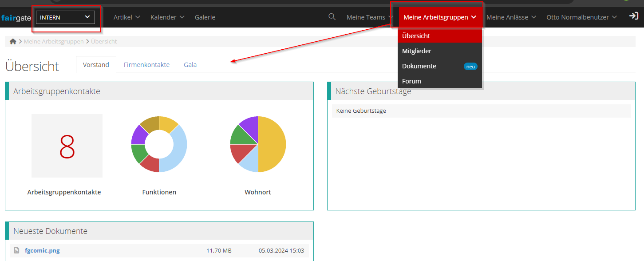Viewport: 644px width, 261px height.
Task: Click the Funktionen chart label
Action: [159, 192]
